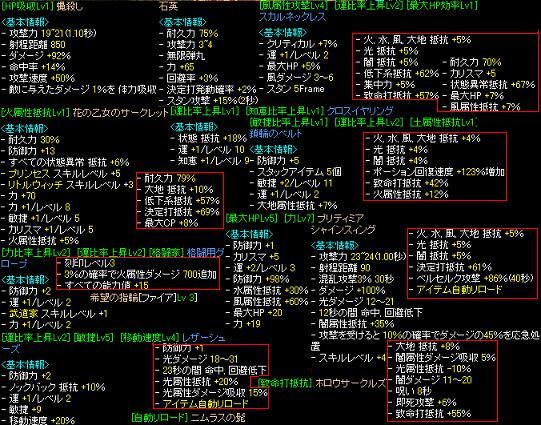Click item name '鎖輪のベルト'
The image size is (541, 425).
pyautogui.click(x=276, y=134)
